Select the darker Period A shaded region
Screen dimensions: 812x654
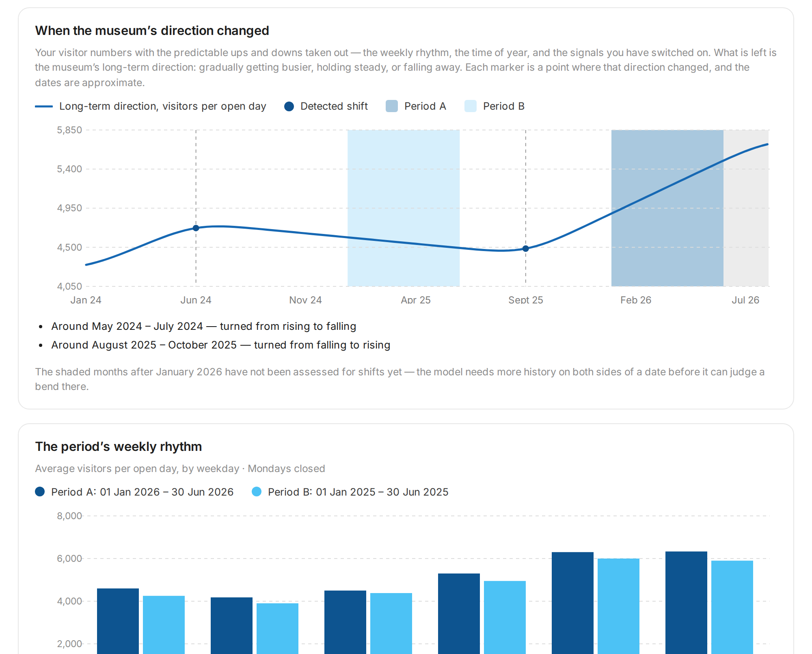[667, 208]
